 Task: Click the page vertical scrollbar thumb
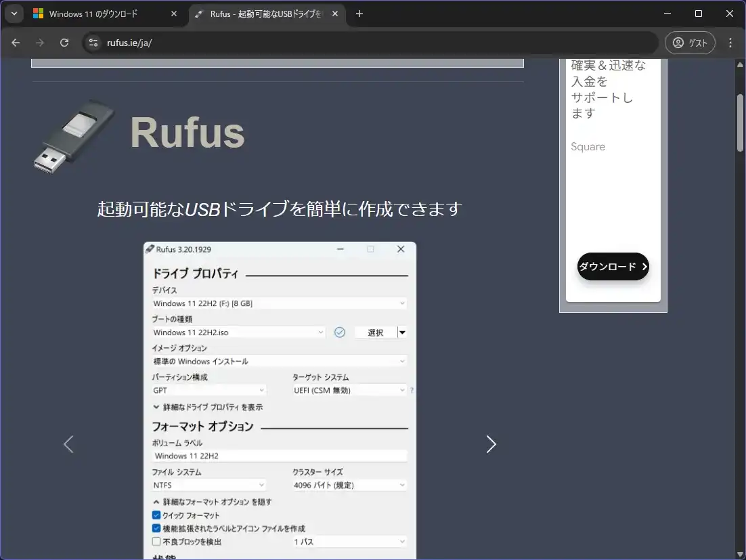click(740, 122)
